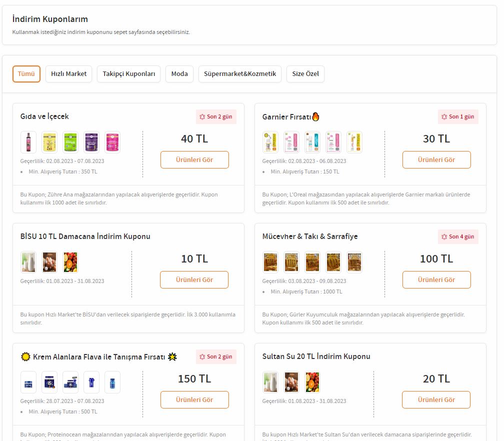This screenshot has width=504, height=441.
Task: Click Ürünleri Gör on BİSU 10 TL coupon
Action: (194, 280)
